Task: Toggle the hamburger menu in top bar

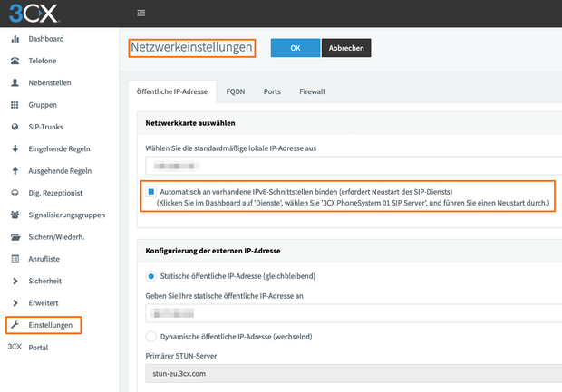Action: point(140,13)
